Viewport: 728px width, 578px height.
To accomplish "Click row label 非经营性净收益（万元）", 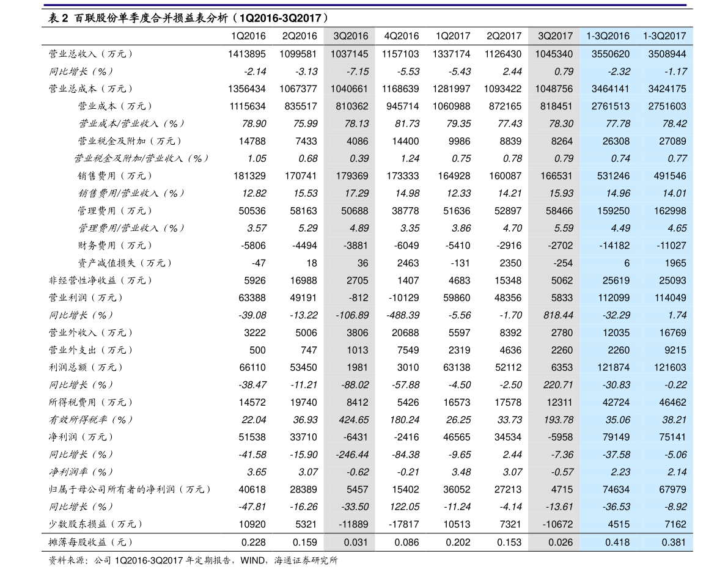I will pyautogui.click(x=100, y=280).
